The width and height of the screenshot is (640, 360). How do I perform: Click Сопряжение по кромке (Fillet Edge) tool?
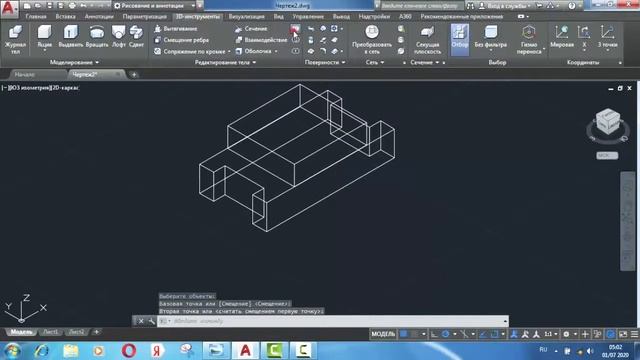[190, 51]
